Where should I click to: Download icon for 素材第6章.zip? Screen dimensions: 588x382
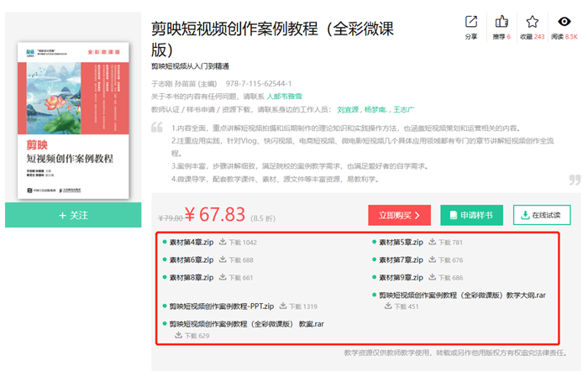click(223, 259)
